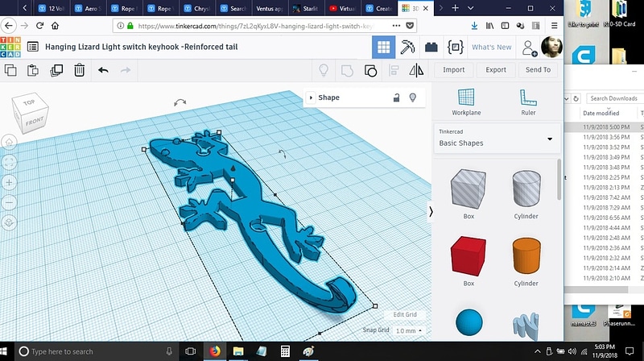Click Fit all in view button
This screenshot has width=644, height=361.
pyautogui.click(x=9, y=163)
